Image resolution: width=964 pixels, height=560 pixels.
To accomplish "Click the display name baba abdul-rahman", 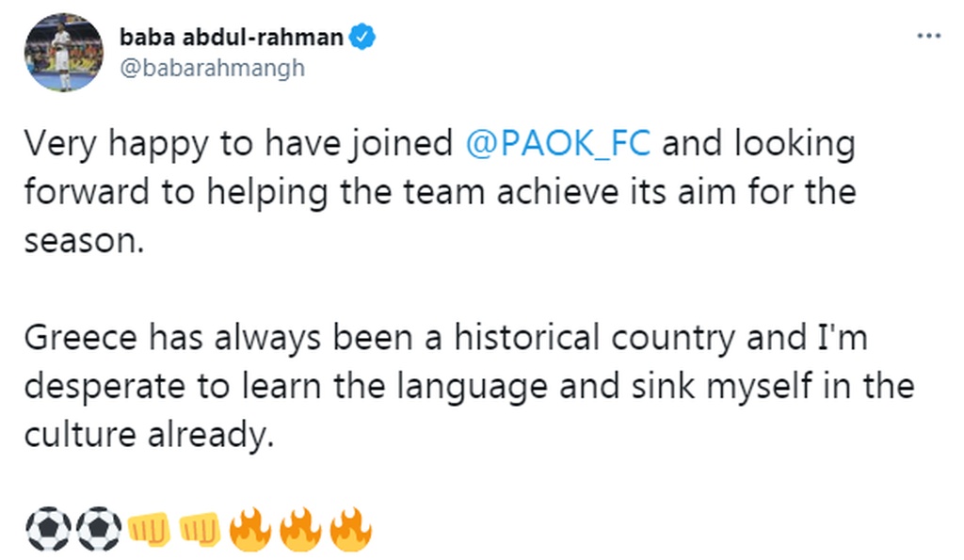I will (x=233, y=38).
